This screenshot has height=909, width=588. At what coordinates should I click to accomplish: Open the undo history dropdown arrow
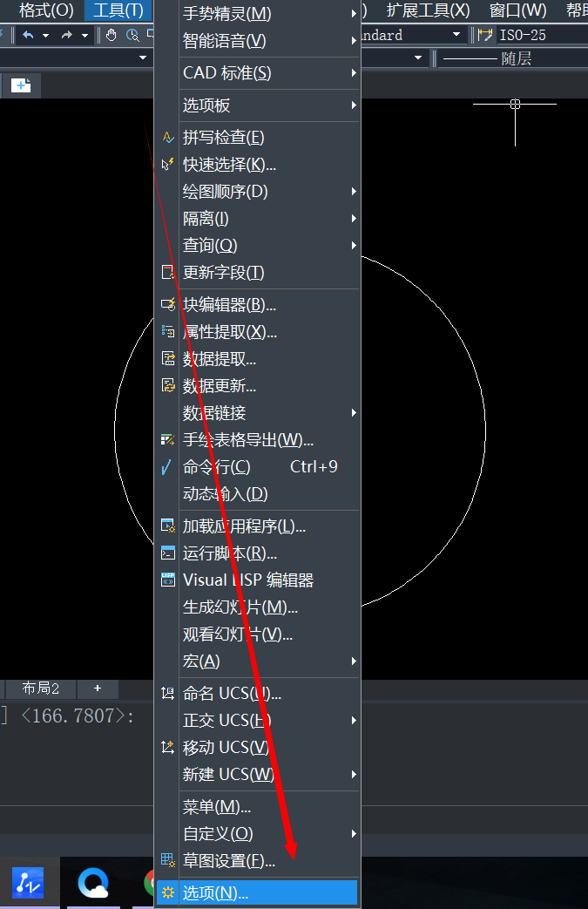pos(45,36)
